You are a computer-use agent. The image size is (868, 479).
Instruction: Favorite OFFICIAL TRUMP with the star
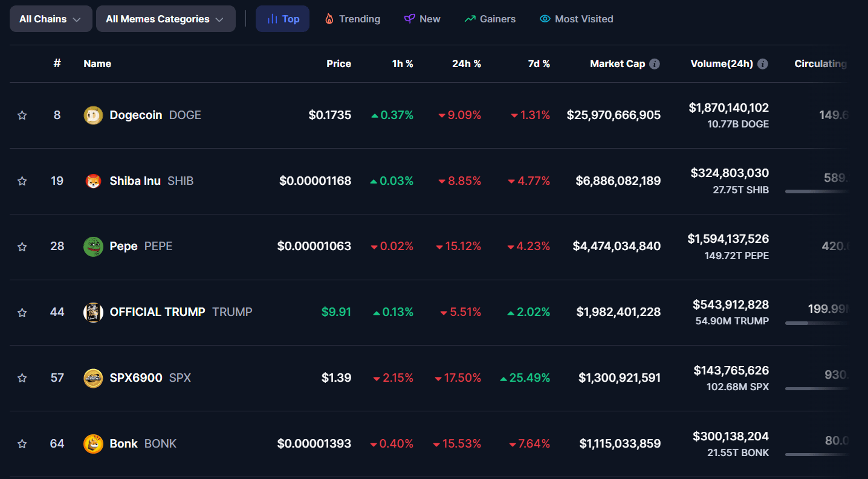[x=22, y=313]
